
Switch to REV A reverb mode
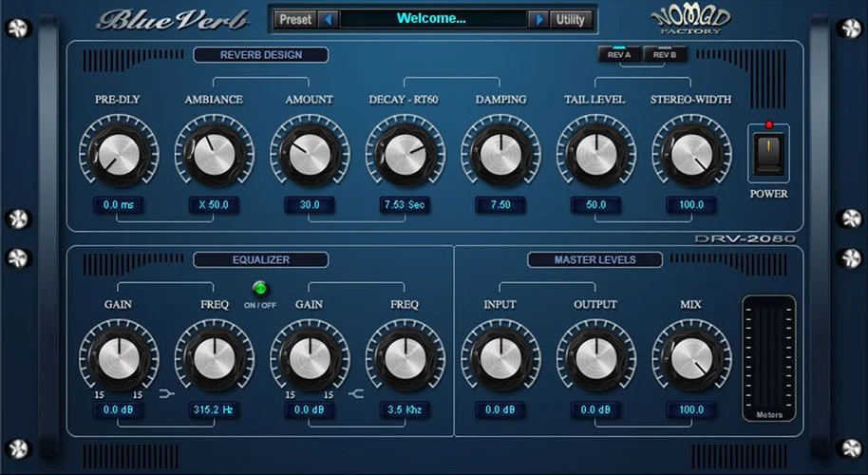(619, 54)
